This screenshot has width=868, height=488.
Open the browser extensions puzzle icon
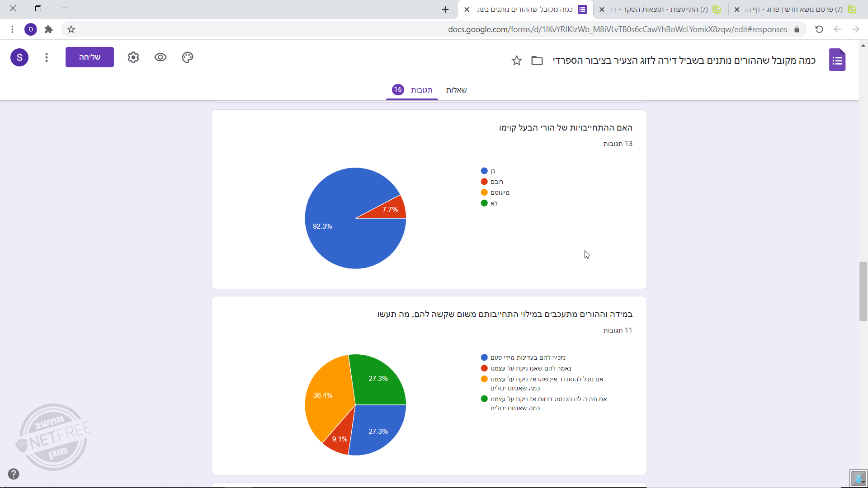coord(49,29)
